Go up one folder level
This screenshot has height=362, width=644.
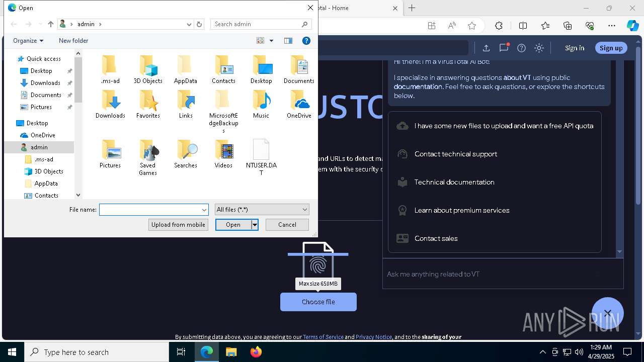tap(50, 24)
